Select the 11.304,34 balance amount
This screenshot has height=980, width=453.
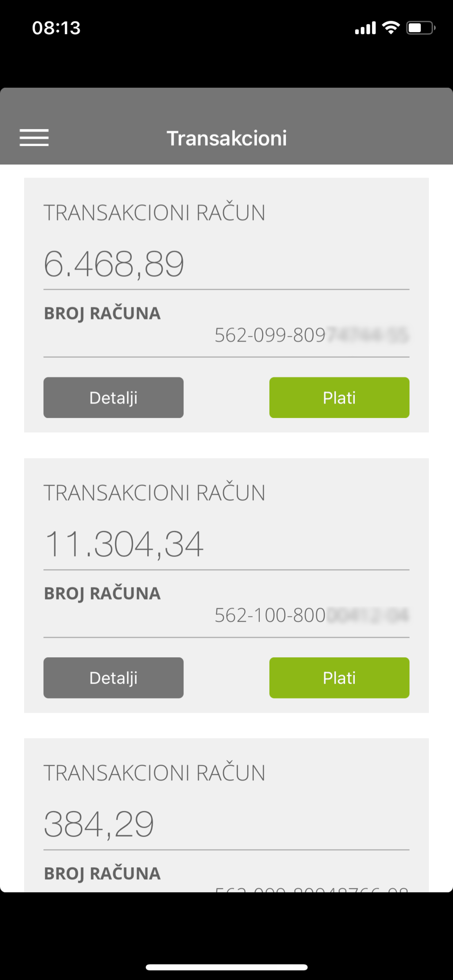coord(124,544)
